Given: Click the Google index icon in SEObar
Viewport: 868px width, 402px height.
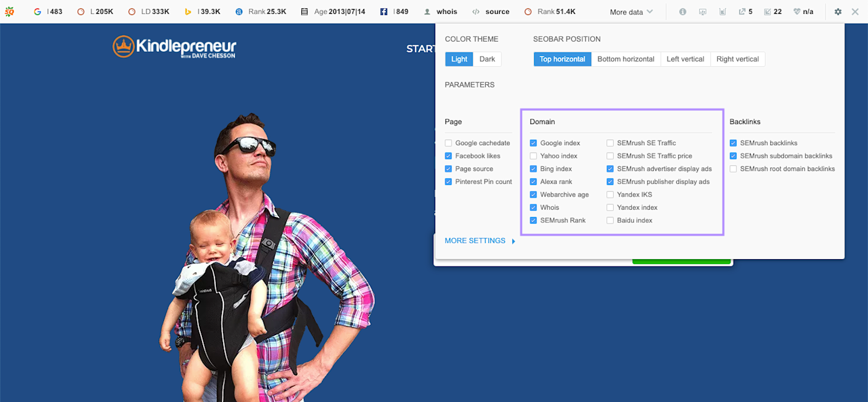Looking at the screenshot, I should (37, 11).
